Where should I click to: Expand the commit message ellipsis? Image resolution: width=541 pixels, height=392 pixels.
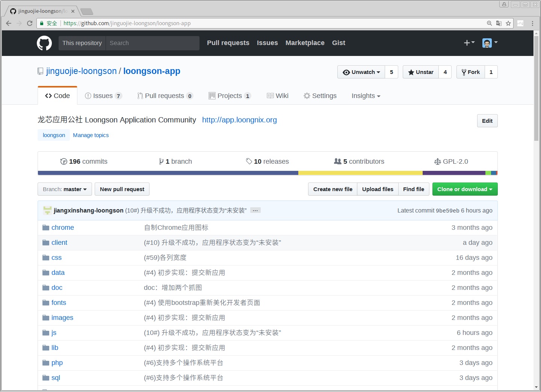[255, 210]
